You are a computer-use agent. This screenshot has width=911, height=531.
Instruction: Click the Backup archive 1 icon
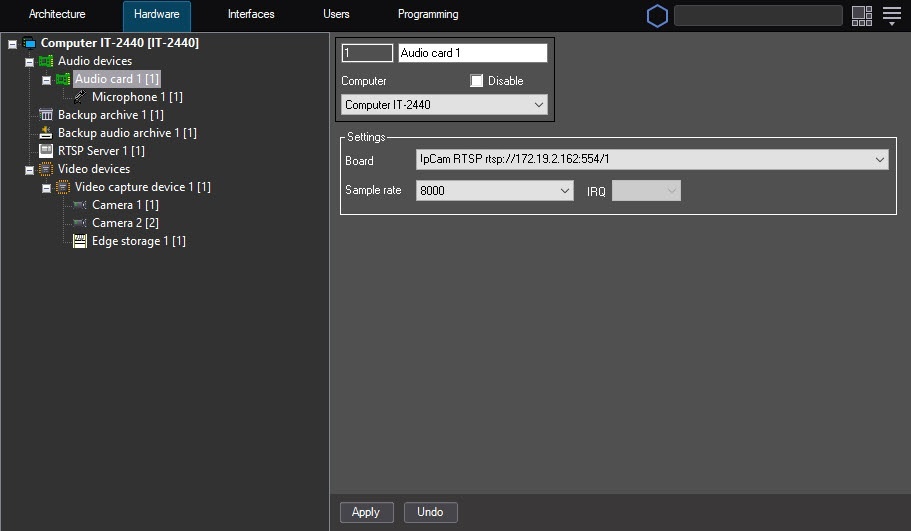coord(46,115)
